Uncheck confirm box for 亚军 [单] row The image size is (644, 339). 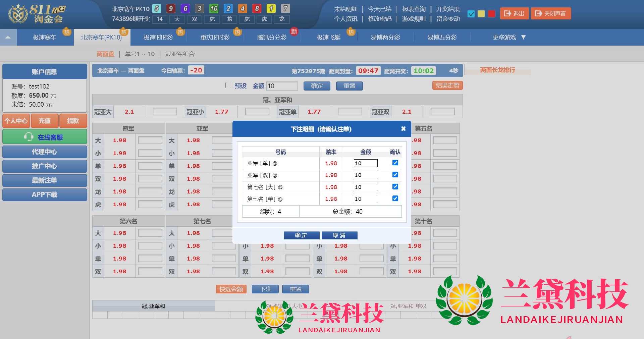click(x=395, y=163)
